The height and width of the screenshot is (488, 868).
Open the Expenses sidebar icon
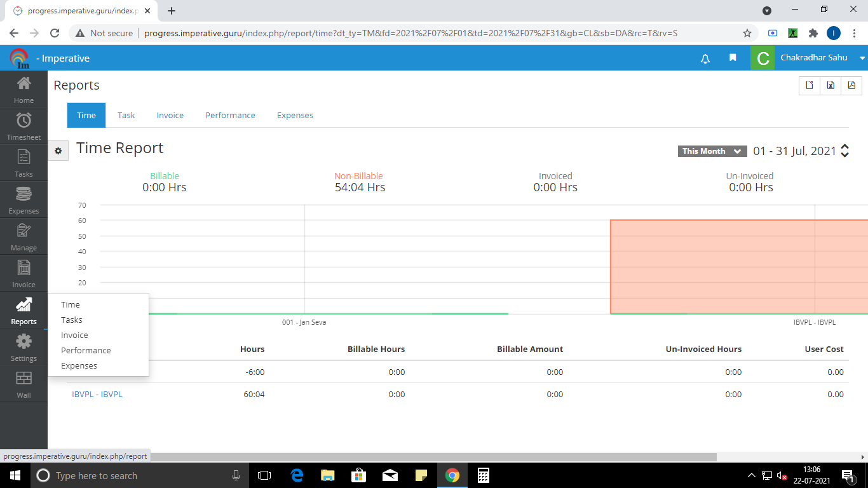(x=24, y=200)
